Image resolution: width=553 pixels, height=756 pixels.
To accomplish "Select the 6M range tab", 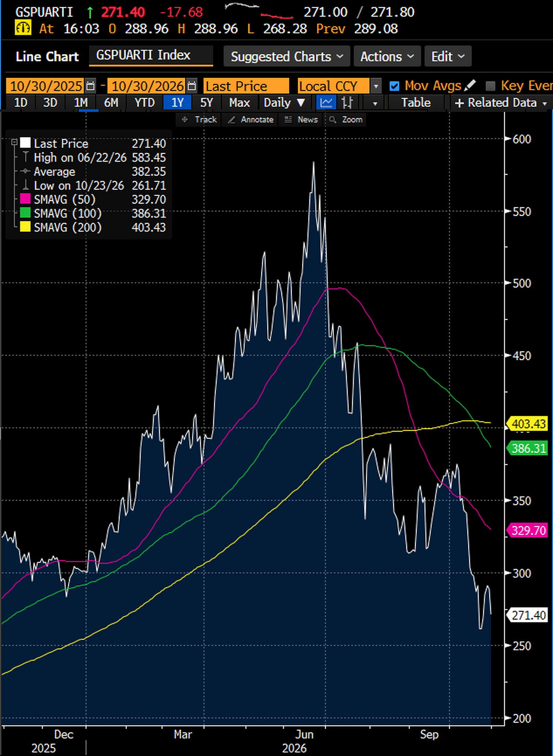I will (111, 103).
